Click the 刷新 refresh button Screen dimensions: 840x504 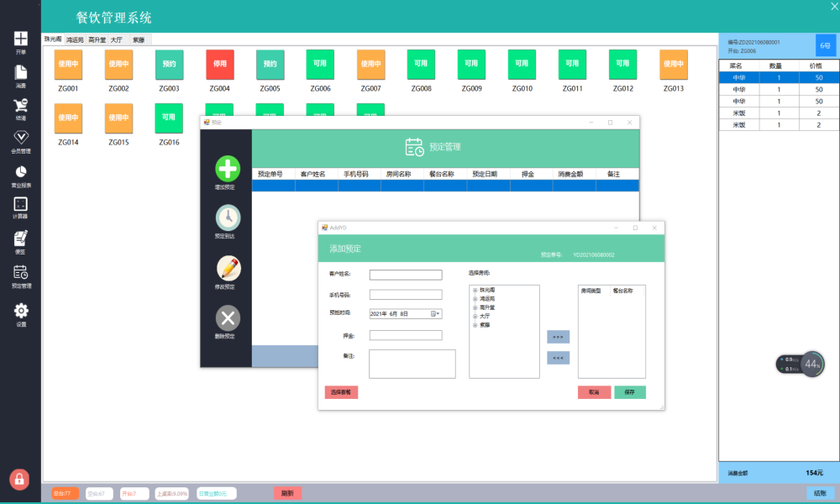(287, 493)
